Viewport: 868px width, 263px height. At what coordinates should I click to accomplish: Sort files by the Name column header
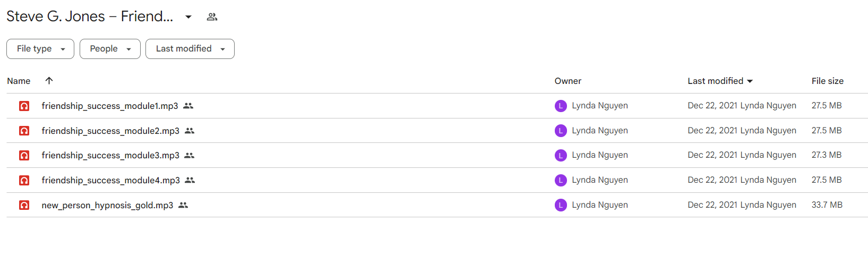click(19, 81)
